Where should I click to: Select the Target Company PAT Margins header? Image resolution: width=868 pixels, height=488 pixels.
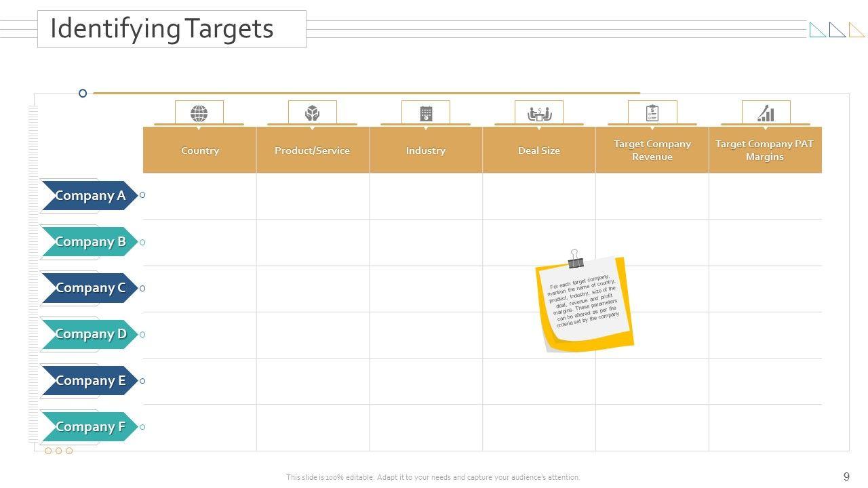tap(765, 150)
